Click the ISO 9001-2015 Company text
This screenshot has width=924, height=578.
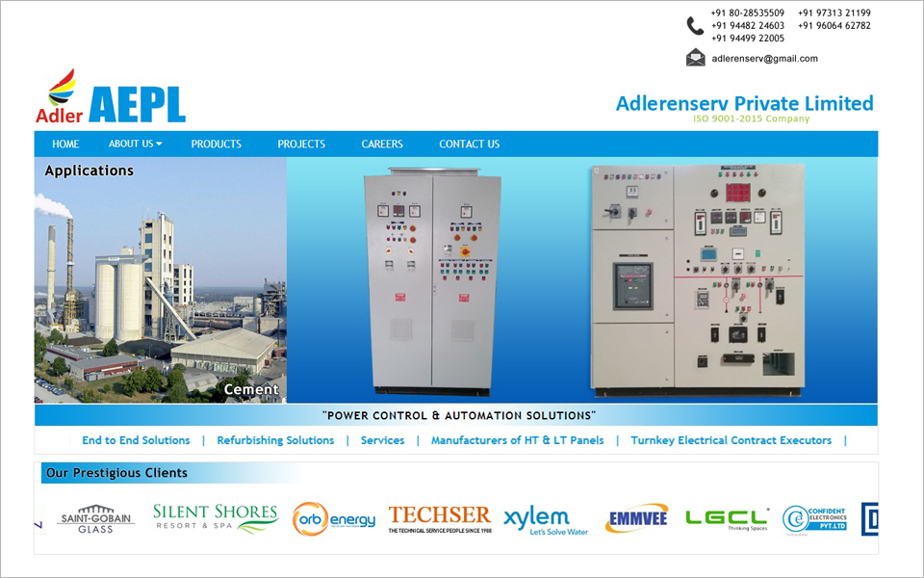click(751, 118)
